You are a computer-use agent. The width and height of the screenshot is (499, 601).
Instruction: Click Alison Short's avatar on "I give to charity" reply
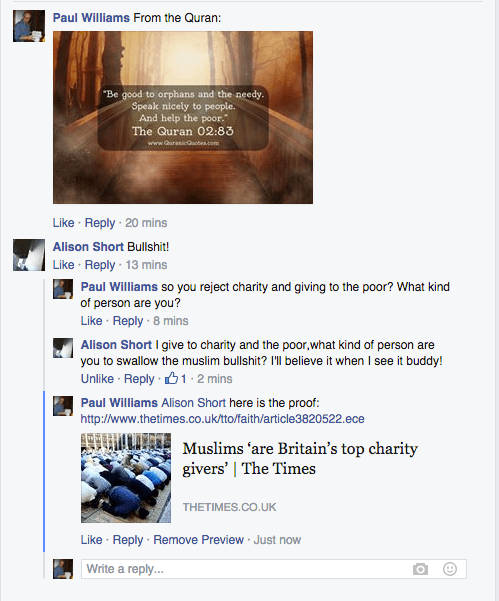coord(63,348)
